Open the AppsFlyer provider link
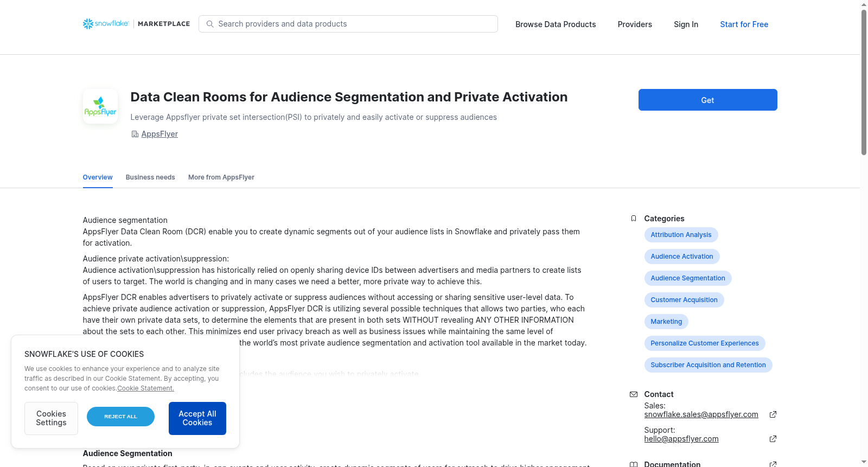Screen dimensions: 868x467 click(159, 134)
